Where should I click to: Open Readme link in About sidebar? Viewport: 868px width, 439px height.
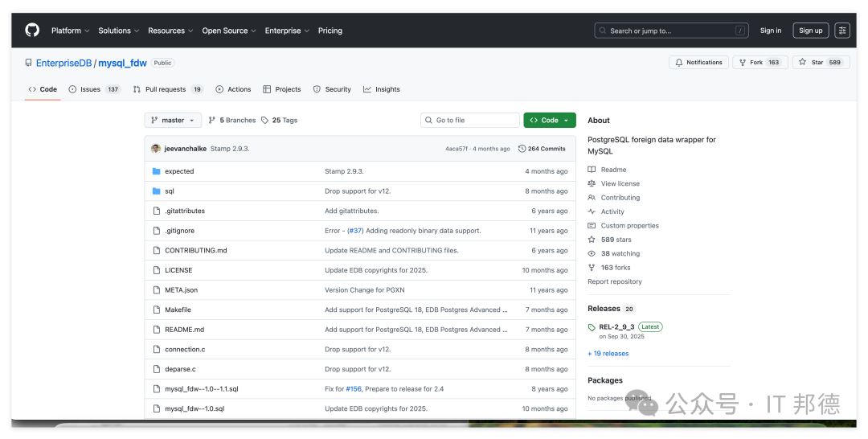[608, 170]
